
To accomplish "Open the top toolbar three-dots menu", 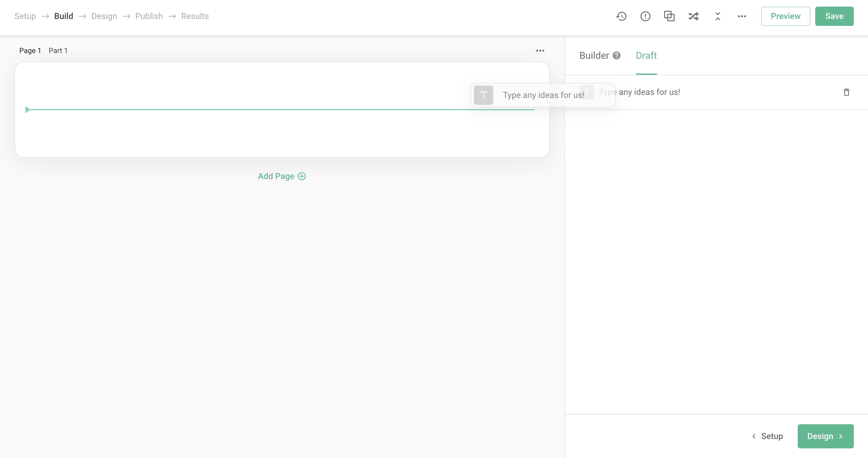I will (742, 16).
